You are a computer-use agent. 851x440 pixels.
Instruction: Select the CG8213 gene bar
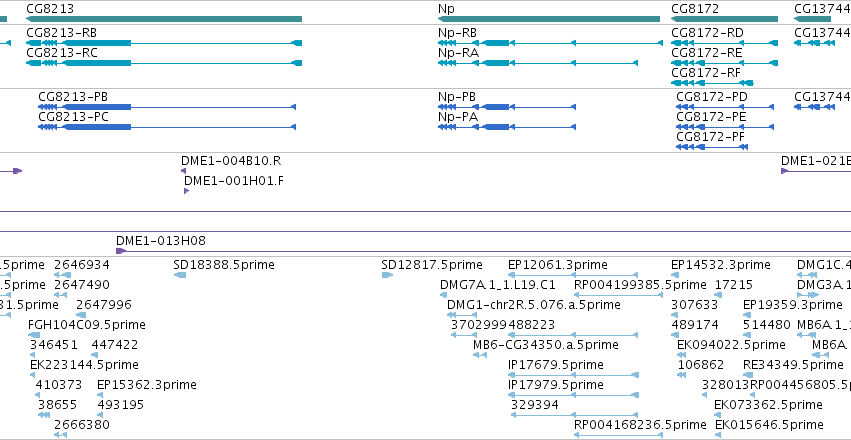click(x=164, y=19)
